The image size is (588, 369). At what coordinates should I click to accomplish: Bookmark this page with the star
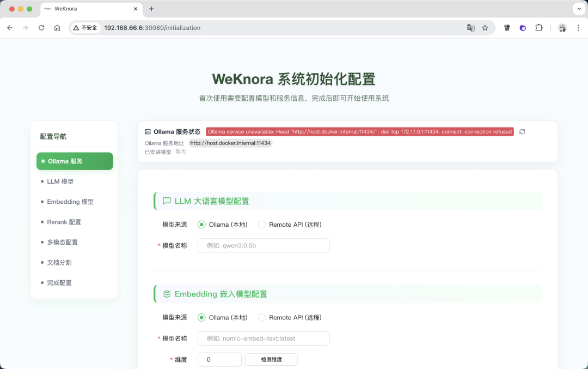coord(485,28)
